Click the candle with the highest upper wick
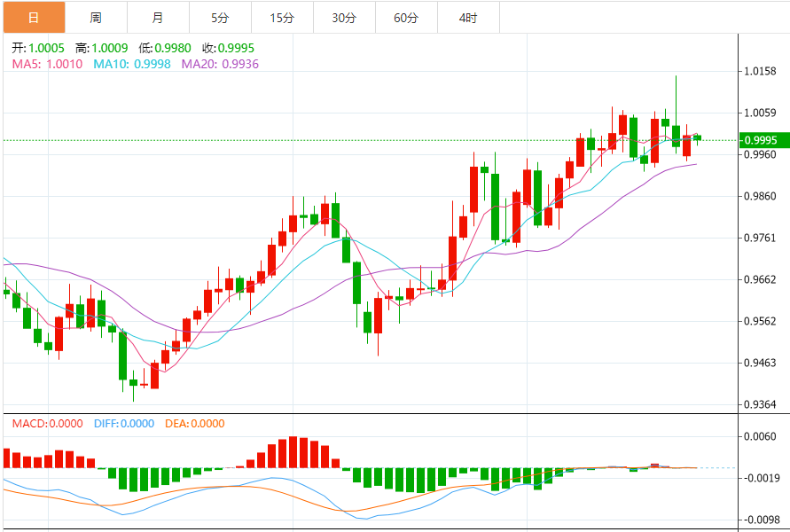Image resolution: width=790 pixels, height=532 pixels. 677,115
